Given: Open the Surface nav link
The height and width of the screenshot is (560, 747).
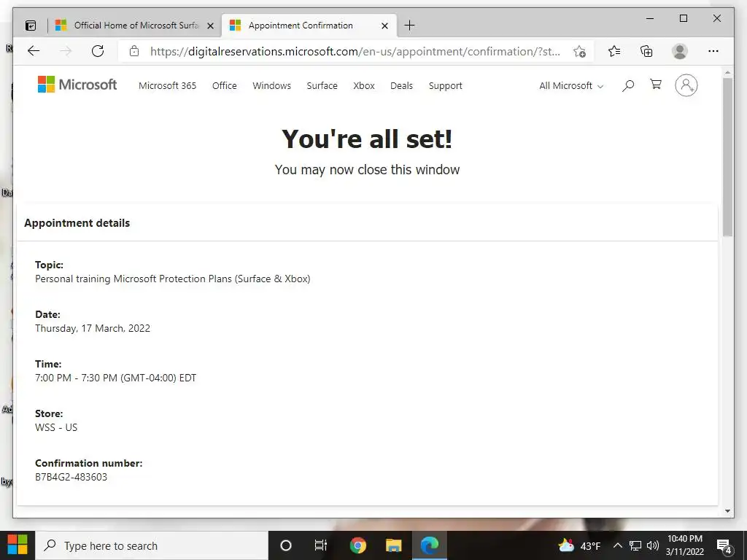Looking at the screenshot, I should tap(322, 86).
